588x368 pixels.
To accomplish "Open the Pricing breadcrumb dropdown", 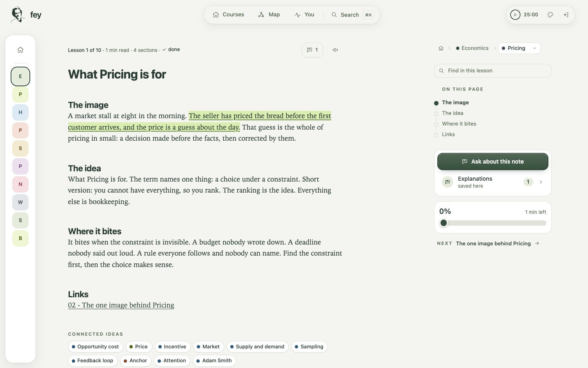I will (519, 48).
